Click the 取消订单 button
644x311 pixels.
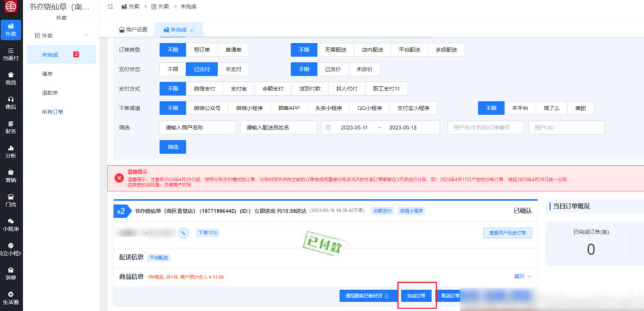click(448, 296)
